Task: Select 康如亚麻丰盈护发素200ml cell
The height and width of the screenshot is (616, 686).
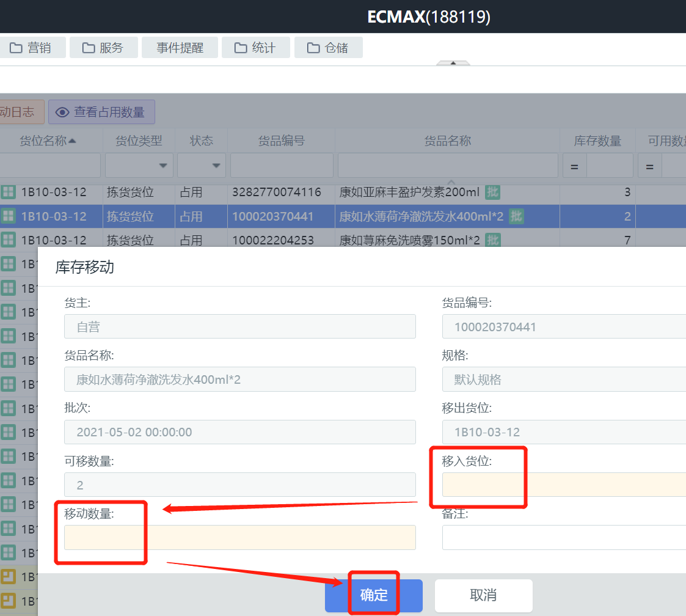Action: (x=448, y=192)
